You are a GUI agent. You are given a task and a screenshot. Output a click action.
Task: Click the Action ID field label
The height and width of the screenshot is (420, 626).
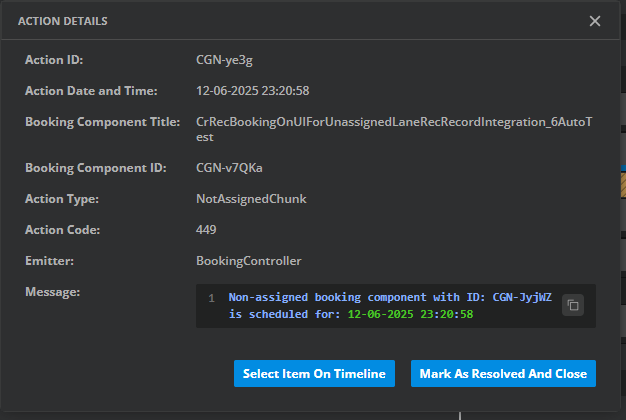[x=52, y=60]
